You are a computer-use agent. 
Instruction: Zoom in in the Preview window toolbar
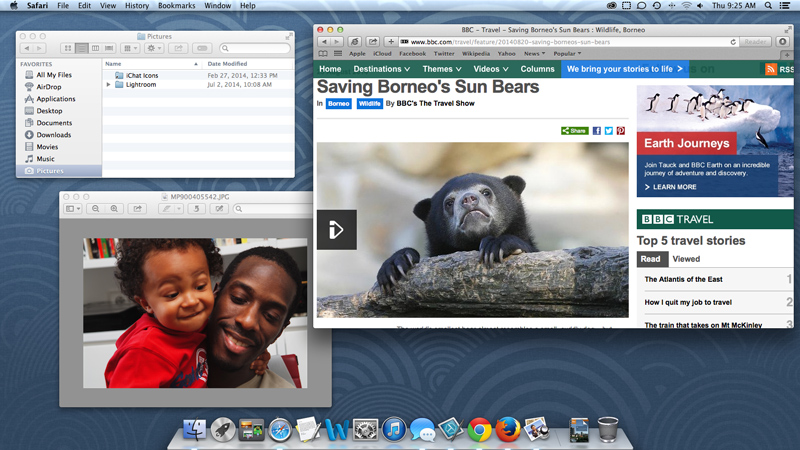[x=114, y=209]
